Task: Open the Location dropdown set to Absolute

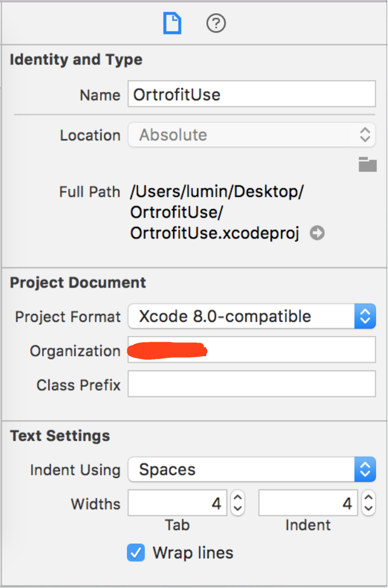Action: coord(252,135)
